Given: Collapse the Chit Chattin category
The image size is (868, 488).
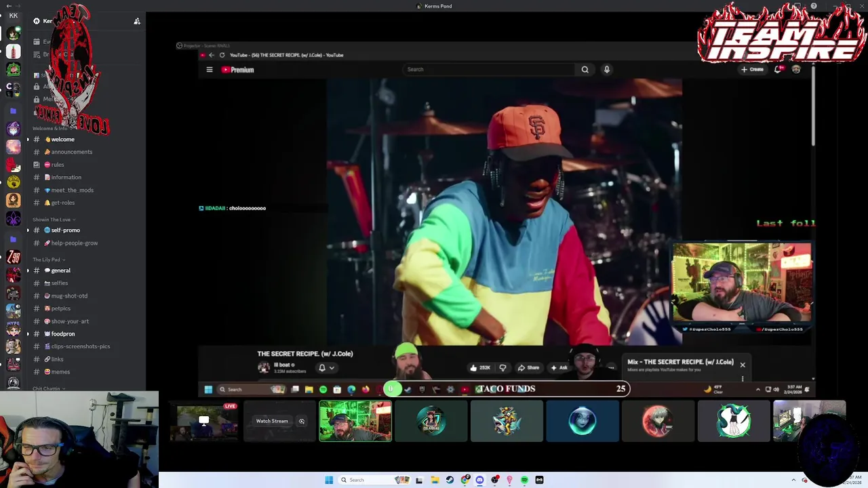Looking at the screenshot, I should point(49,388).
